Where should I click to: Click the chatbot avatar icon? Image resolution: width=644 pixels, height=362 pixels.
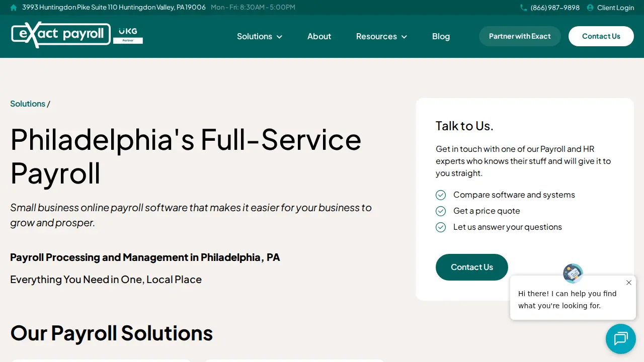573,274
